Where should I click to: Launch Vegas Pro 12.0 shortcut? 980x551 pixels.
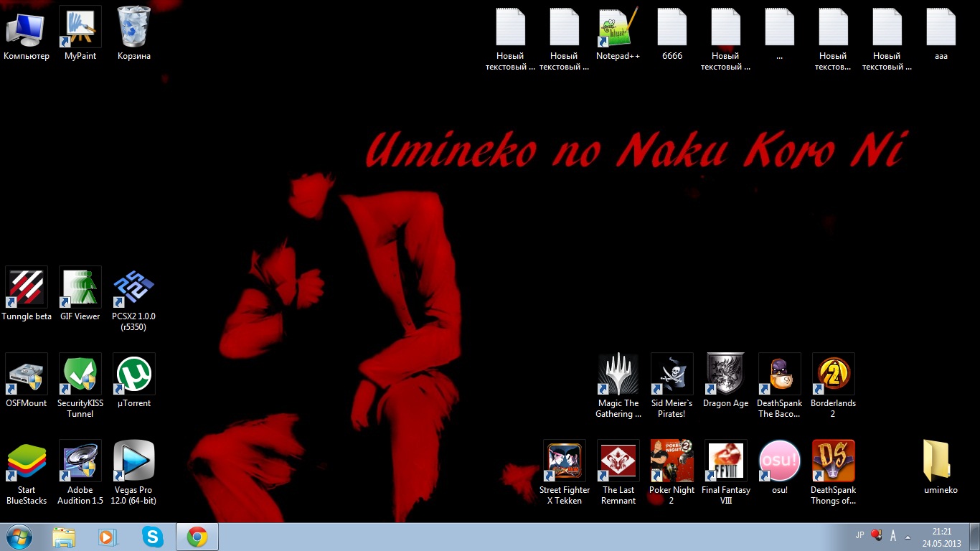click(134, 473)
